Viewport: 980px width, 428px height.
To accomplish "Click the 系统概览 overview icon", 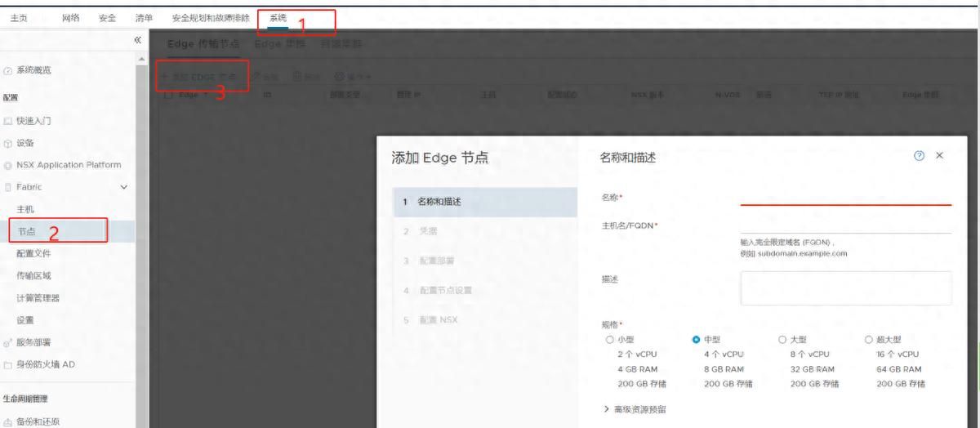I will pos(7,70).
